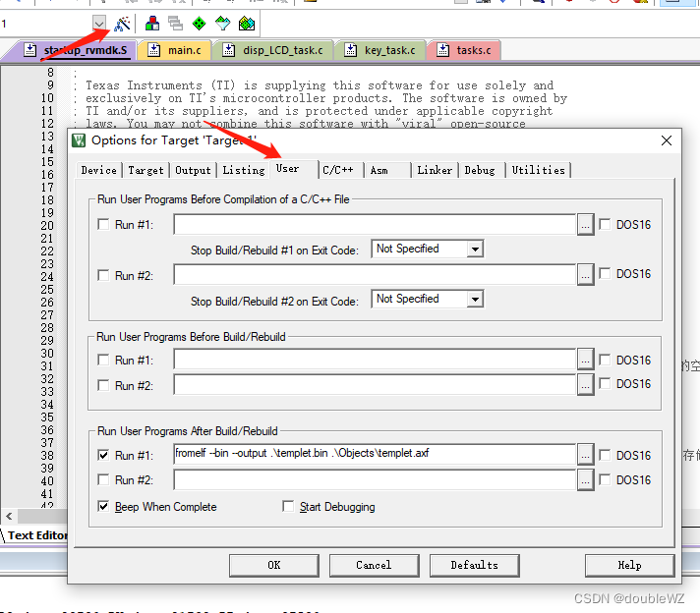Open the Utilities tab
The image size is (700, 613).
point(539,170)
